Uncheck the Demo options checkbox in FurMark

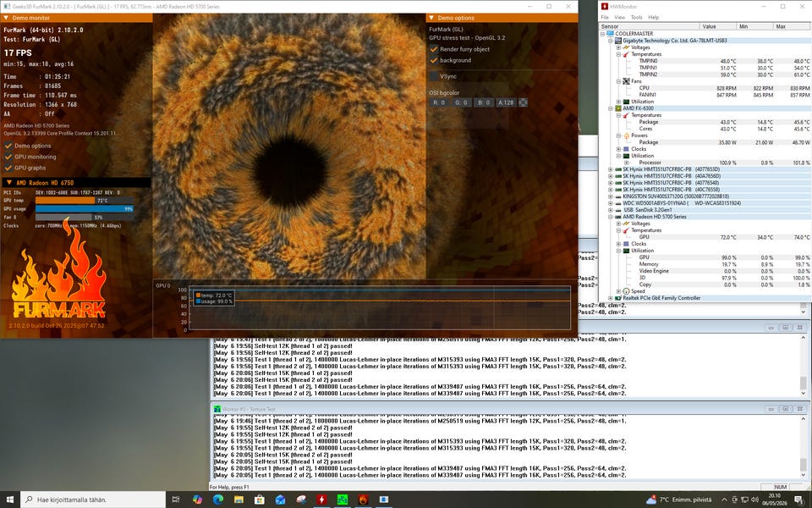pyautogui.click(x=8, y=146)
